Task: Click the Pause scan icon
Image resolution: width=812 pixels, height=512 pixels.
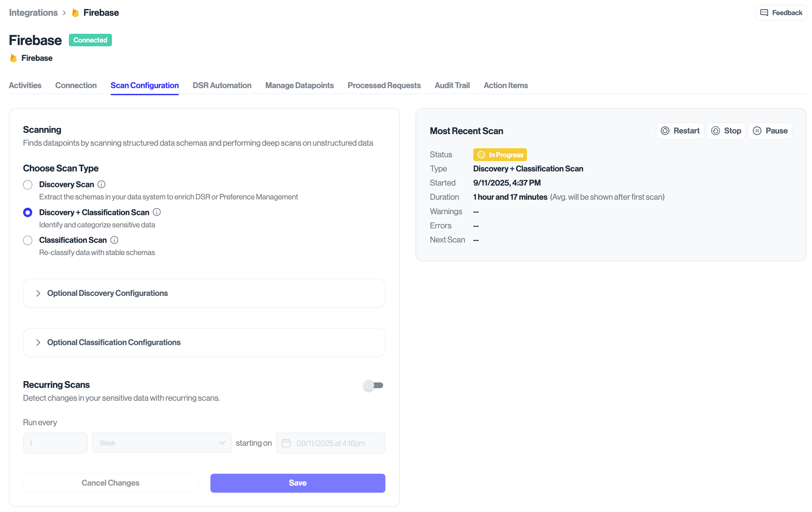Action: click(757, 131)
